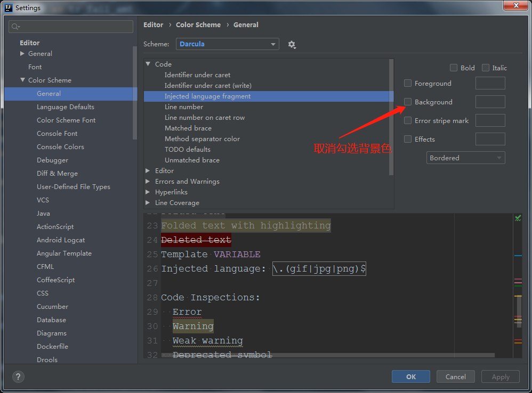Click the OK button

coord(410,376)
